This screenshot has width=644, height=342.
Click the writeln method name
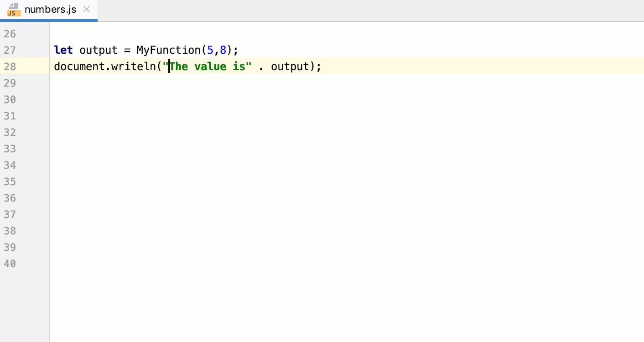coord(135,67)
